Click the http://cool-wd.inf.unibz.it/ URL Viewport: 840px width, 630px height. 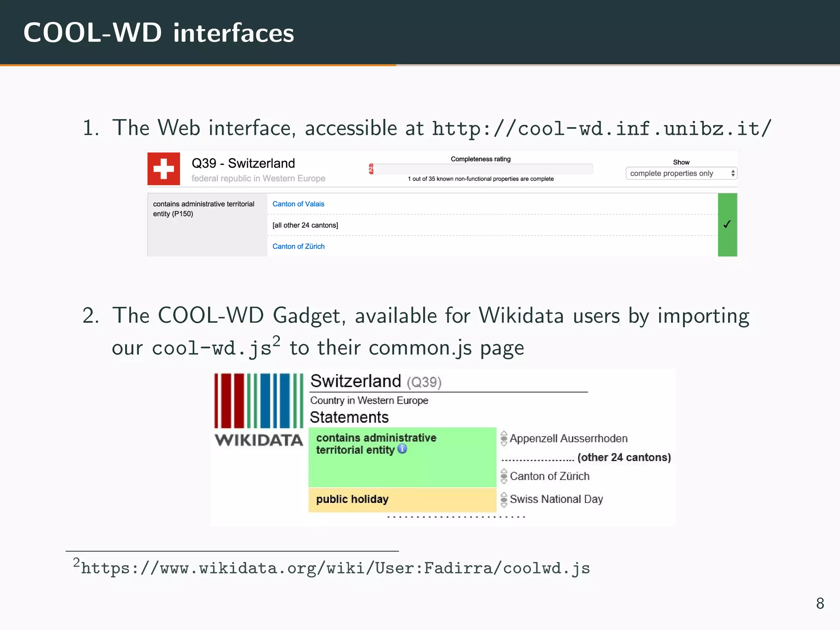click(602, 128)
